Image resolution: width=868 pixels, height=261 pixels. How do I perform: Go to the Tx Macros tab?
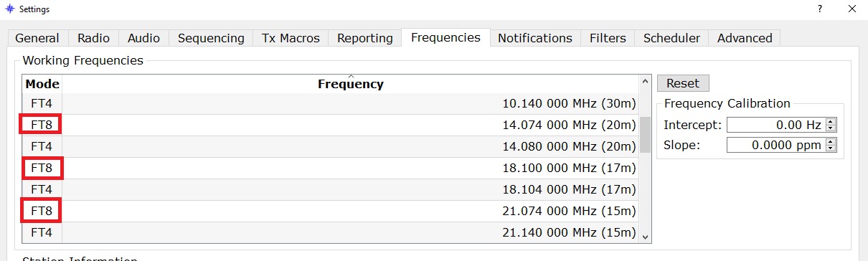pyautogui.click(x=291, y=38)
